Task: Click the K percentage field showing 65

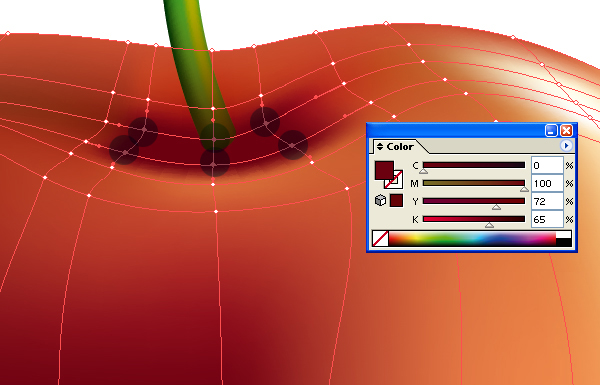Action: [547, 219]
